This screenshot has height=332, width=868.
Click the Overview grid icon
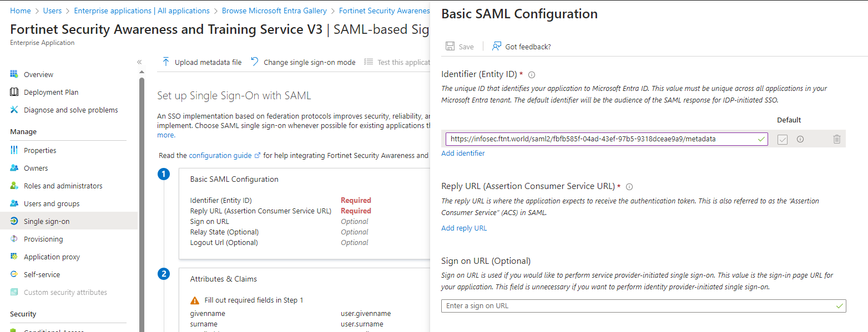[x=14, y=74]
